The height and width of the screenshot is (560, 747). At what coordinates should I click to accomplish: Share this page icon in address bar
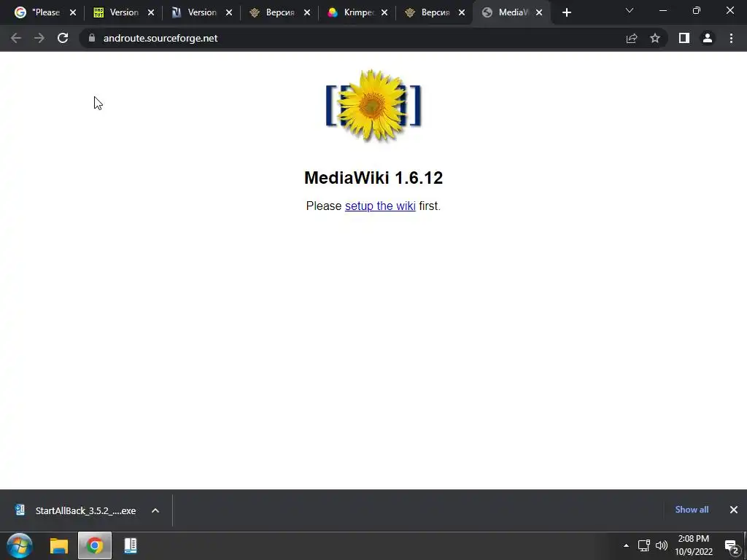point(632,38)
